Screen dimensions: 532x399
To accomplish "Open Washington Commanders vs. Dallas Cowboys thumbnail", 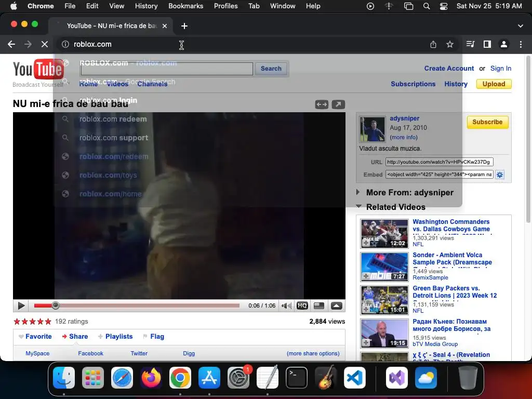I will click(x=384, y=234).
